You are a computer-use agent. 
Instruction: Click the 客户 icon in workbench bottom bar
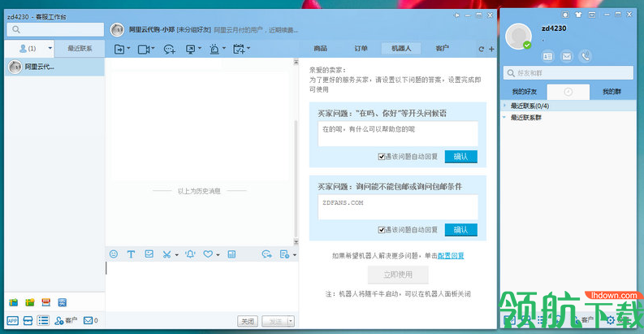pyautogui.click(x=66, y=320)
